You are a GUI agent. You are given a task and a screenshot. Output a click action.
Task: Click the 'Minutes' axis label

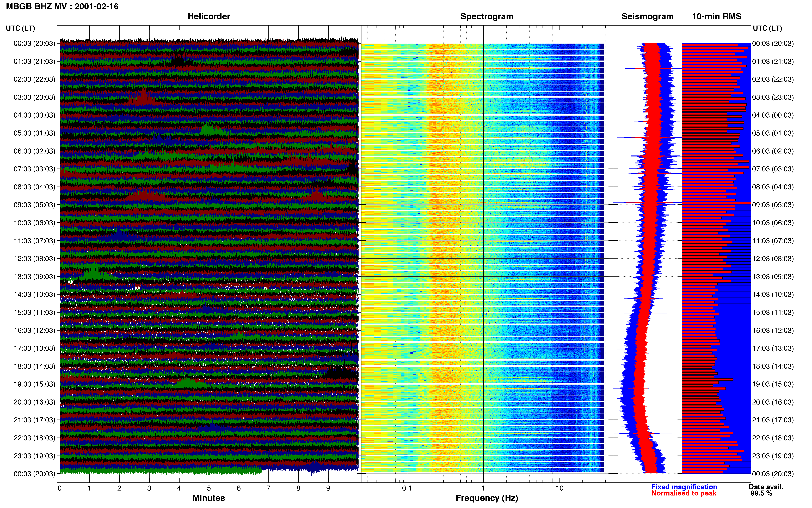point(209,498)
